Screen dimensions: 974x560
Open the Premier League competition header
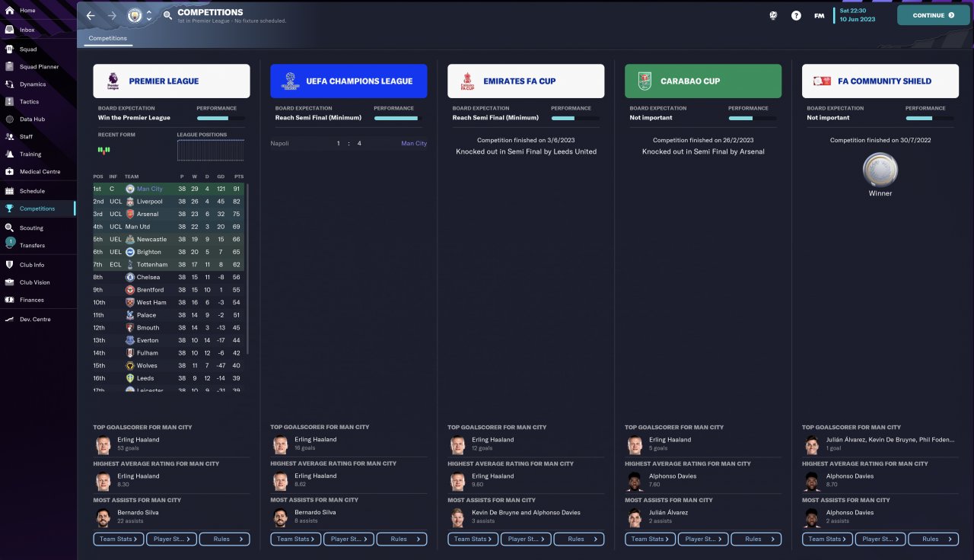171,81
